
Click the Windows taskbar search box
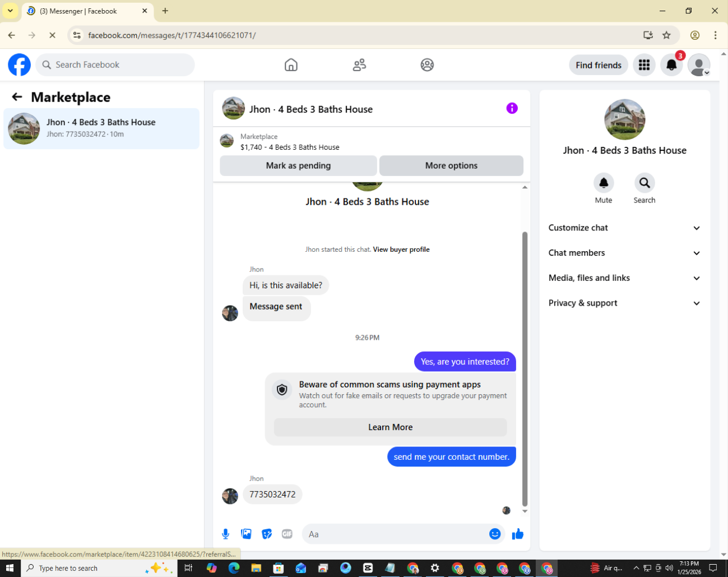99,568
